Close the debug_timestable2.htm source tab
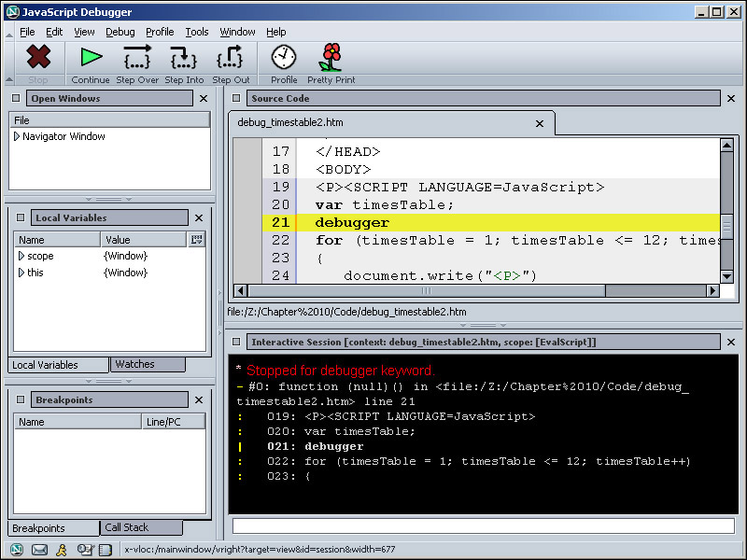The image size is (747, 560). 539,123
